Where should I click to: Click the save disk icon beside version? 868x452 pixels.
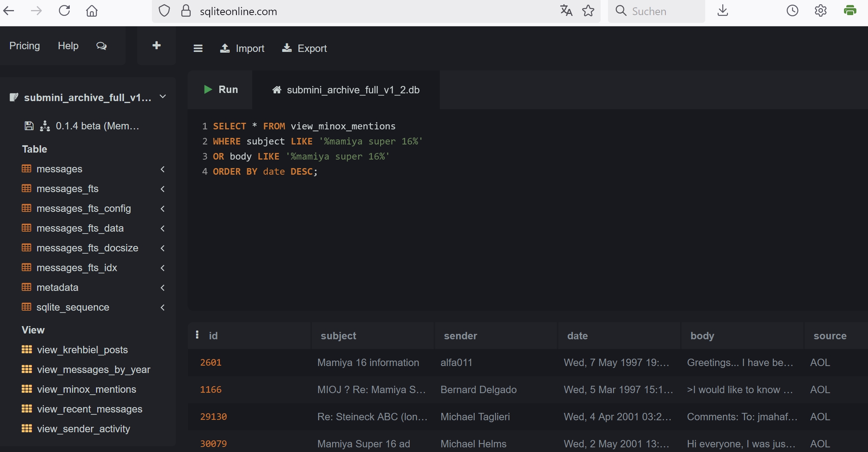pyautogui.click(x=29, y=125)
